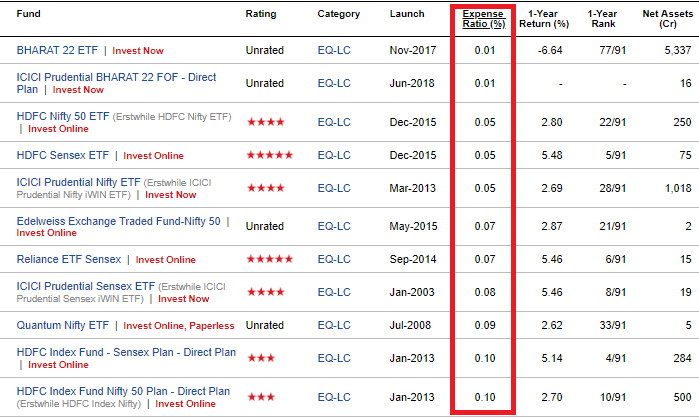This screenshot has height=417, width=699.
Task: Select rank value 5/91 for HDFC Sensex ETF
Action: coord(616,155)
